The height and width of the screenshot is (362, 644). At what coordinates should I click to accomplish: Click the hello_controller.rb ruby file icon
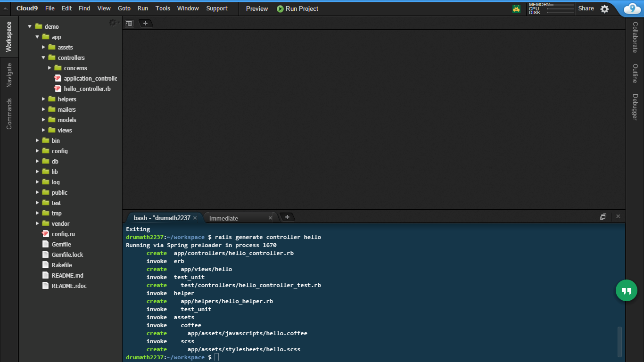(x=58, y=89)
